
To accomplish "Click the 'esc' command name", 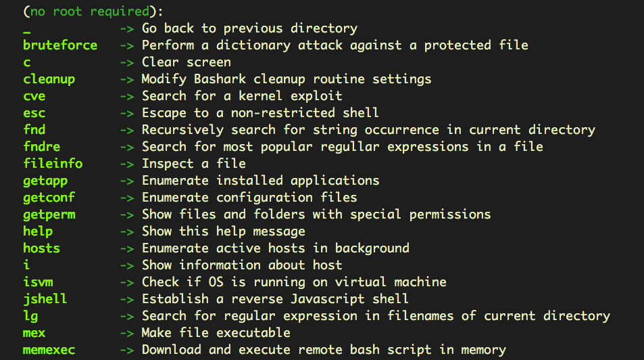I will point(34,113).
